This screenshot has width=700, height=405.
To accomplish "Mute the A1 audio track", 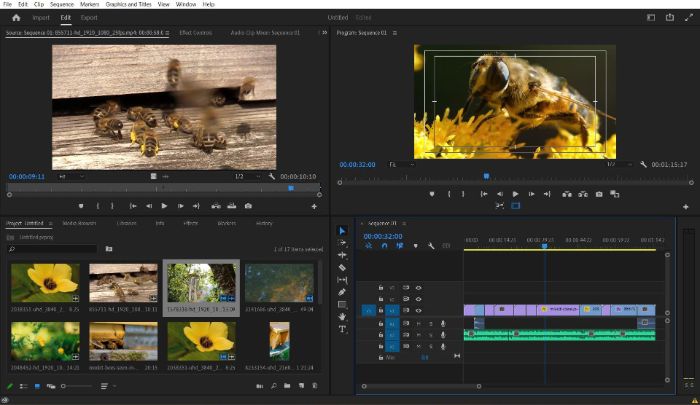I will (418, 323).
